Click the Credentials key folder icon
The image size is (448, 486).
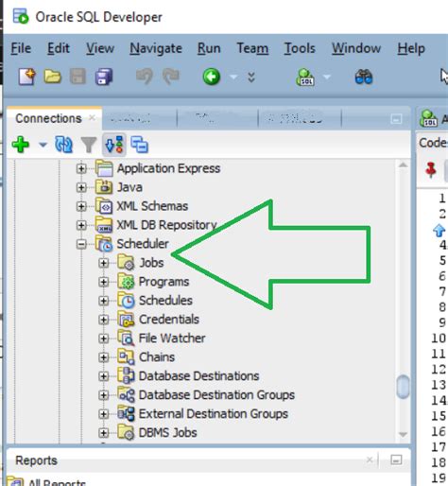[126, 320]
